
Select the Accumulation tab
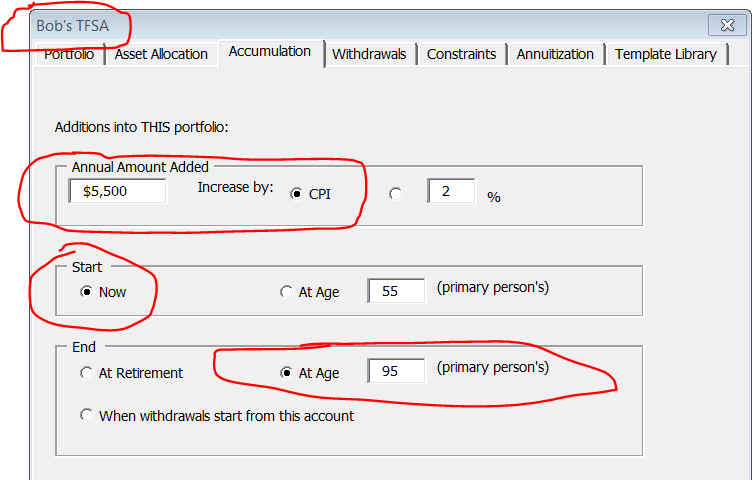pos(270,52)
